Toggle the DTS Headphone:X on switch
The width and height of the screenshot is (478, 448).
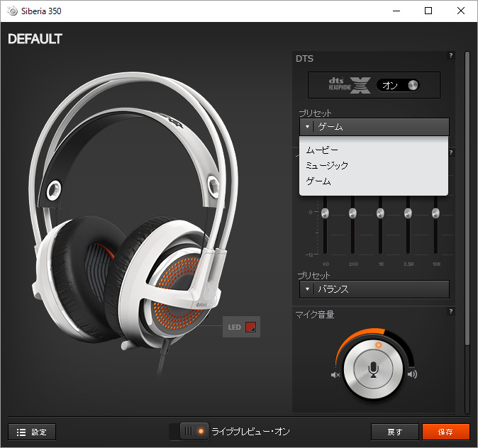[x=398, y=85]
